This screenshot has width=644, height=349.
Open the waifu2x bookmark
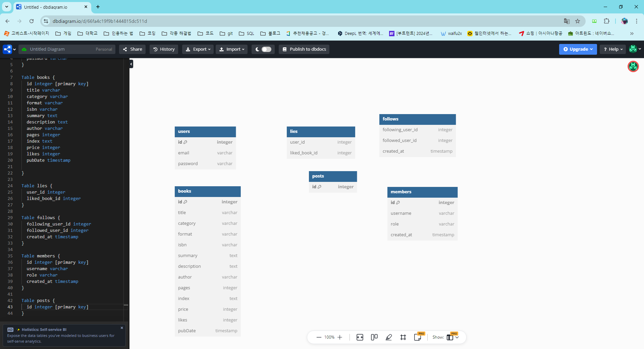(x=451, y=34)
